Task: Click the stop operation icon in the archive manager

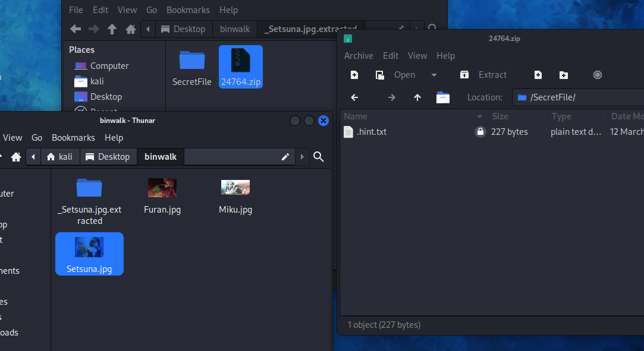Action: pyautogui.click(x=598, y=75)
